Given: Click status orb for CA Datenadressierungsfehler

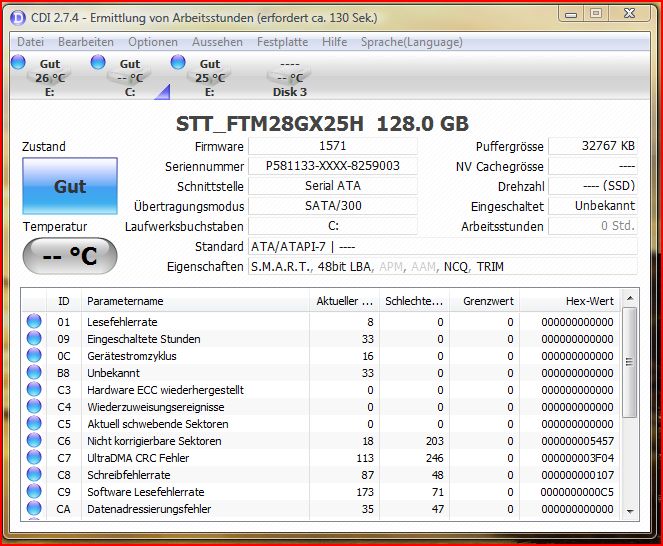Looking at the screenshot, I should (34, 508).
